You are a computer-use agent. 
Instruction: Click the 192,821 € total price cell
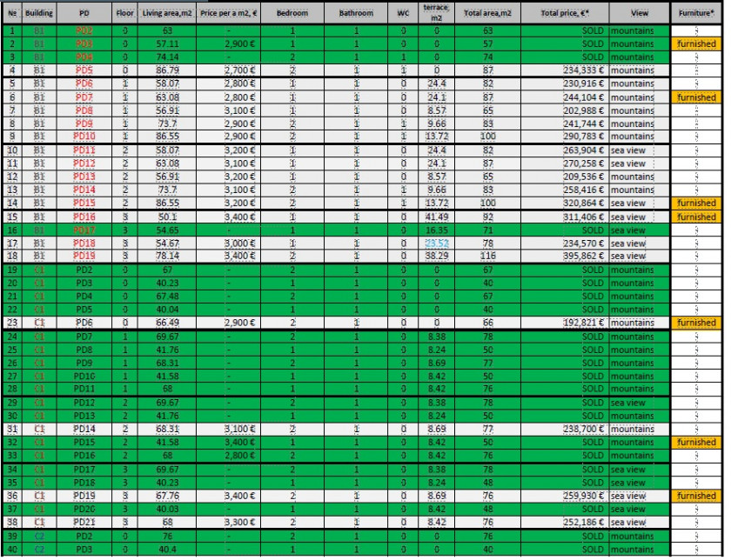point(565,321)
